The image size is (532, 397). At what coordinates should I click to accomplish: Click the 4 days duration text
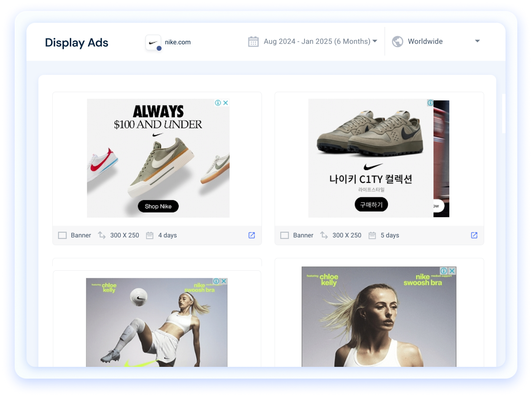click(168, 235)
